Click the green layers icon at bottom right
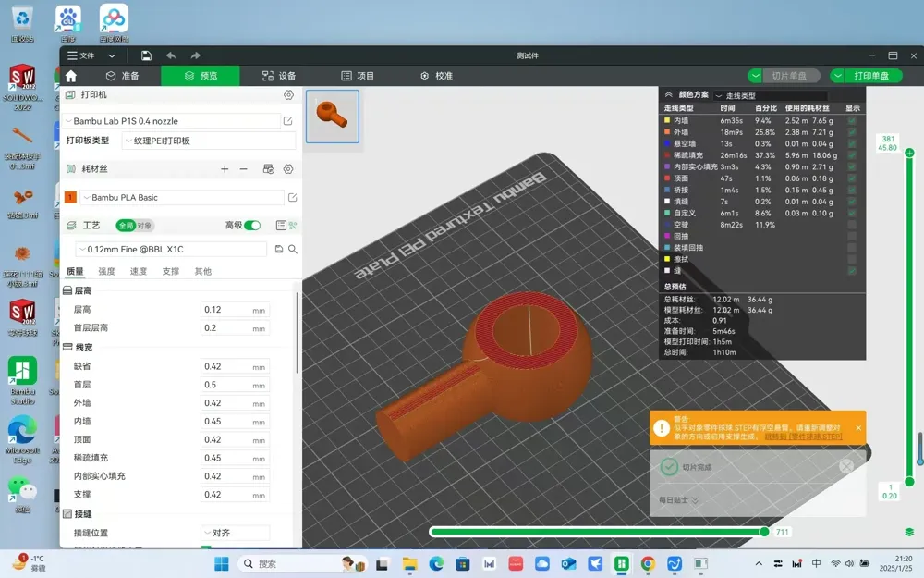The image size is (924, 578). [909, 532]
